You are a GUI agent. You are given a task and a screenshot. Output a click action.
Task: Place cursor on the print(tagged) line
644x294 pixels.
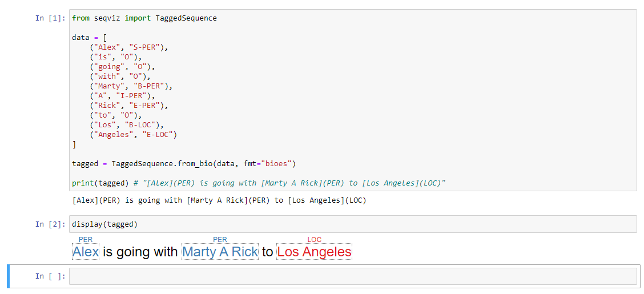coord(258,183)
